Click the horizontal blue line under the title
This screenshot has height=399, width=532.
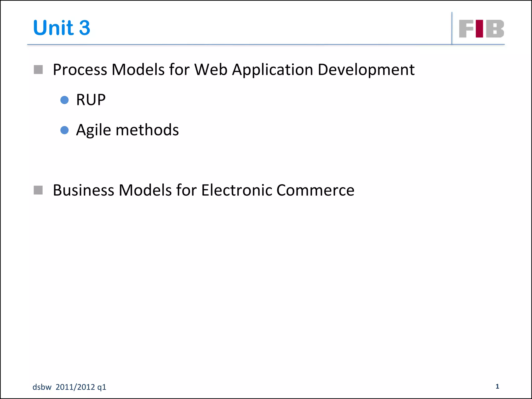(x=234, y=45)
